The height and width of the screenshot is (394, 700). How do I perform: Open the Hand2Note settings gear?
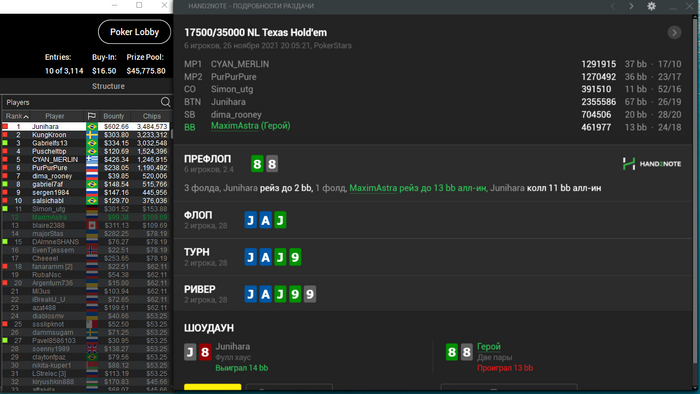tap(651, 6)
